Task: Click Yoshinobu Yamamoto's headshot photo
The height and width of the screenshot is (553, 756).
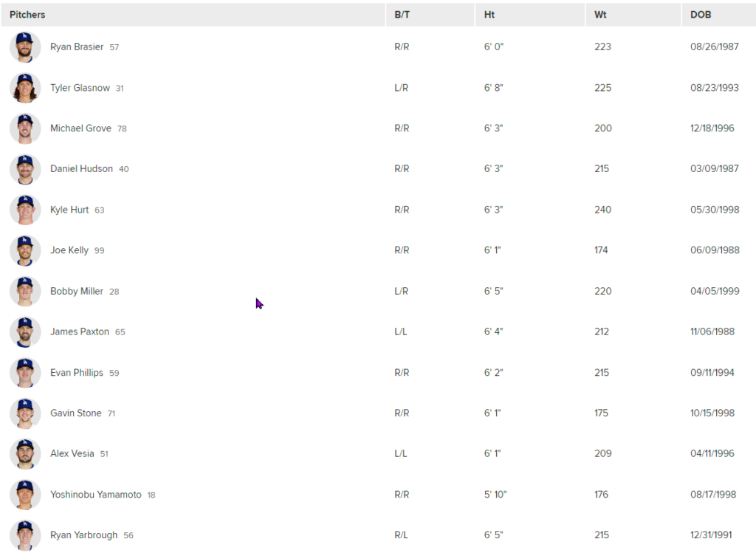Action: [25, 495]
